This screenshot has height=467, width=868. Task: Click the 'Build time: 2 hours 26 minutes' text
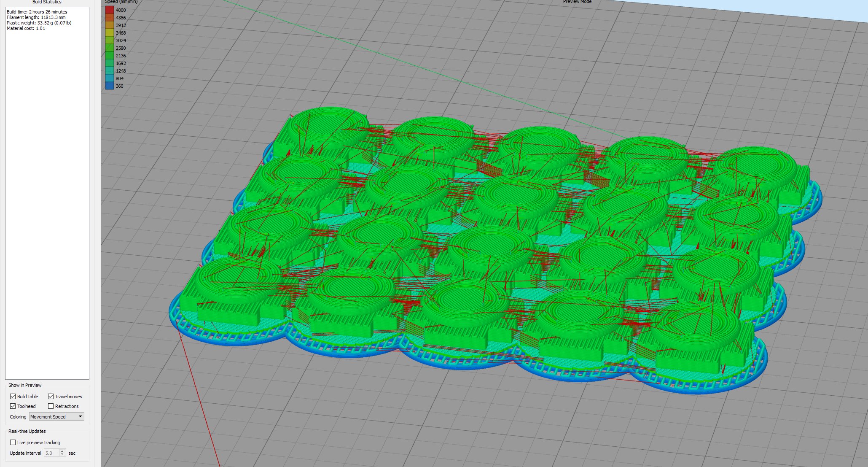tap(37, 12)
